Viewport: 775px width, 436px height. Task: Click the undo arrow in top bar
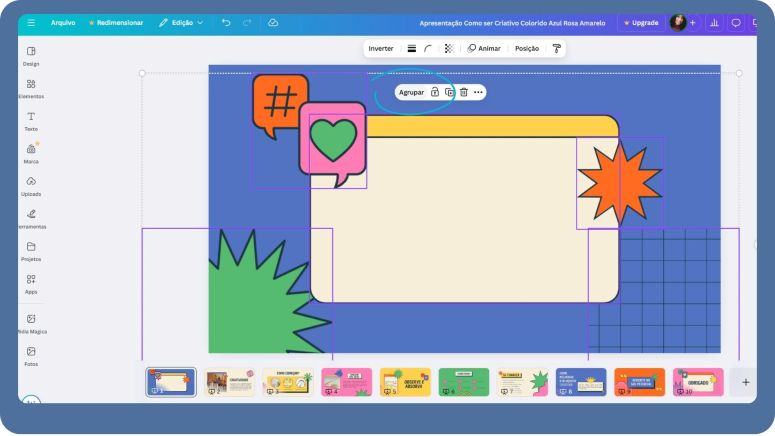tap(226, 22)
